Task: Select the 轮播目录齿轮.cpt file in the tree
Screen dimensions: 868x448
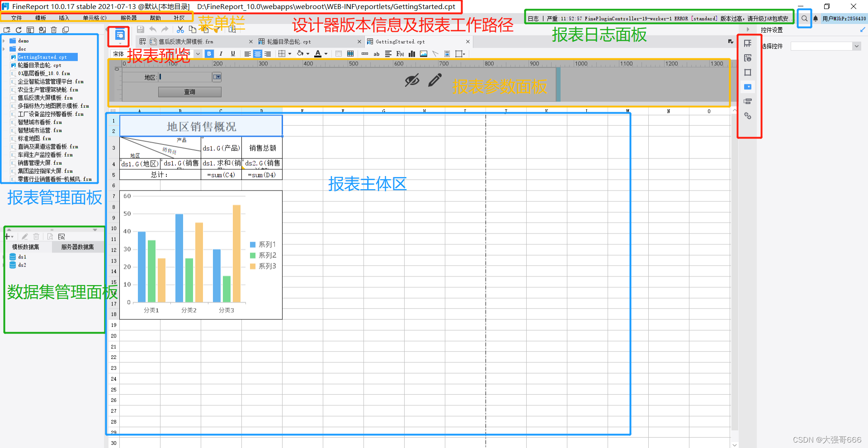Action: point(39,65)
